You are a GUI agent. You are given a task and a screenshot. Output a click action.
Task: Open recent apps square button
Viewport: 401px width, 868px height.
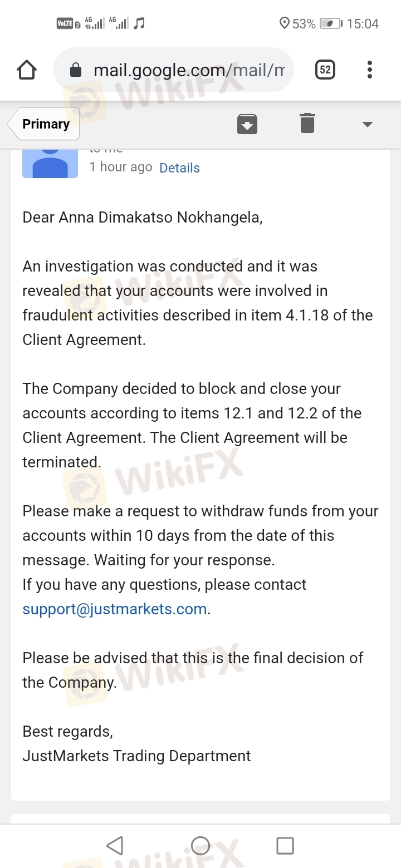(285, 846)
